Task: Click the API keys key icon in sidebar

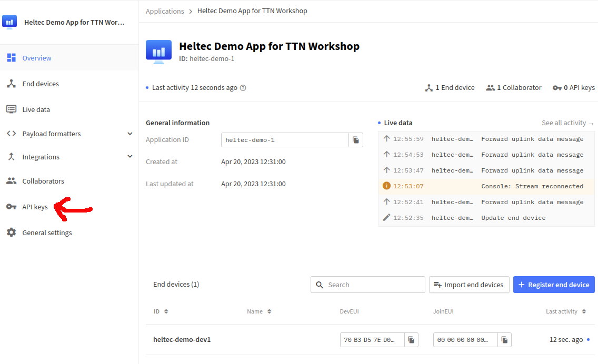Action: (x=12, y=207)
